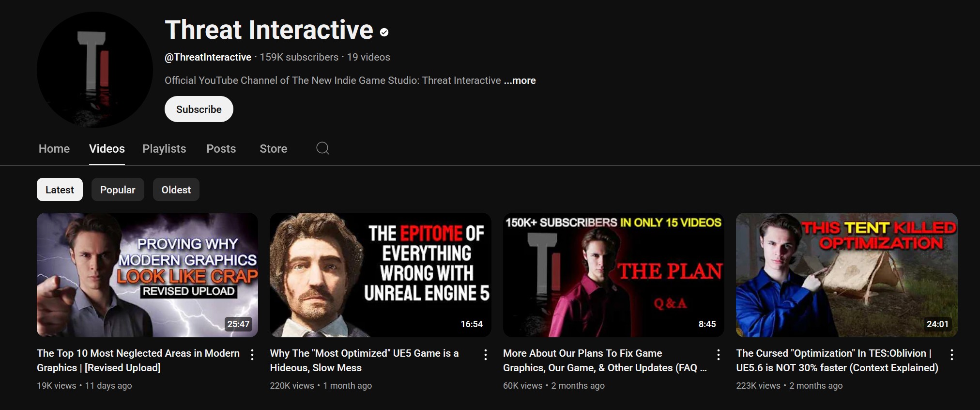The width and height of the screenshot is (980, 410).
Task: Click the "19 videos" count text
Action: tap(368, 57)
